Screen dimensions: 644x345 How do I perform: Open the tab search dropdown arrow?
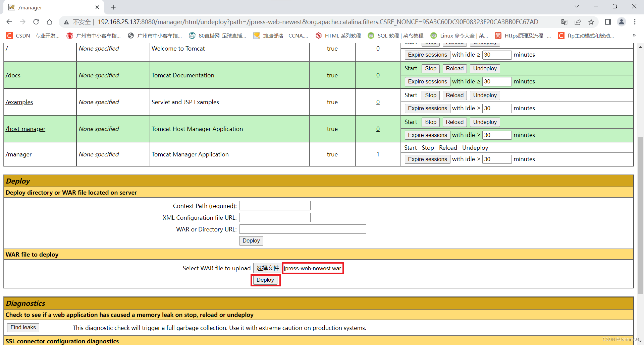[x=577, y=6]
